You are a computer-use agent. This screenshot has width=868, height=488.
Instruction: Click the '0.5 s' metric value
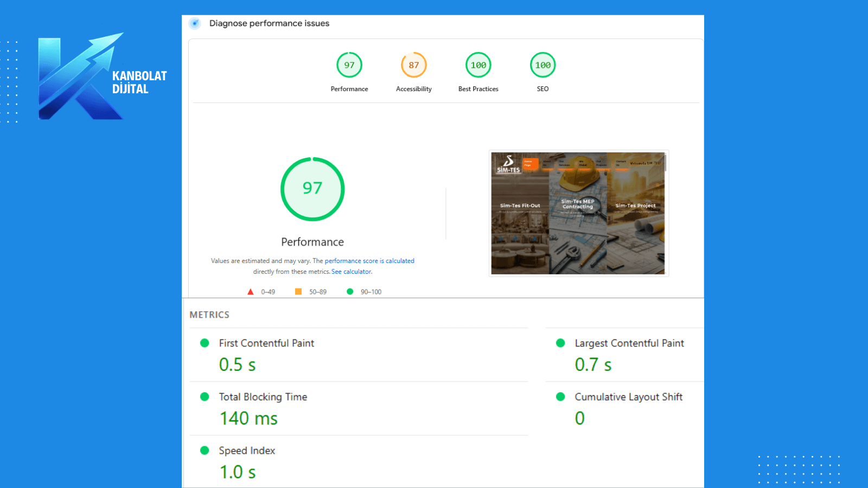point(237,364)
